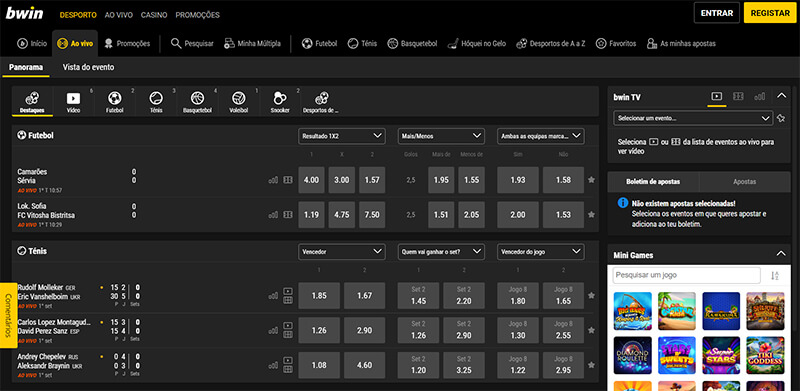The image size is (800, 391).
Task: Open the Vencedor market dropdown
Action: point(341,252)
